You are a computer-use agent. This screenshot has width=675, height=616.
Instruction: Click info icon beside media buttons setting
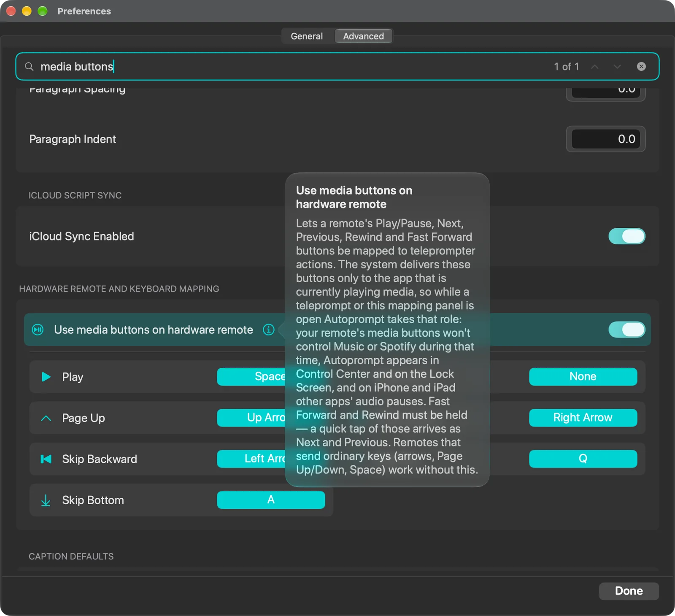pos(269,330)
